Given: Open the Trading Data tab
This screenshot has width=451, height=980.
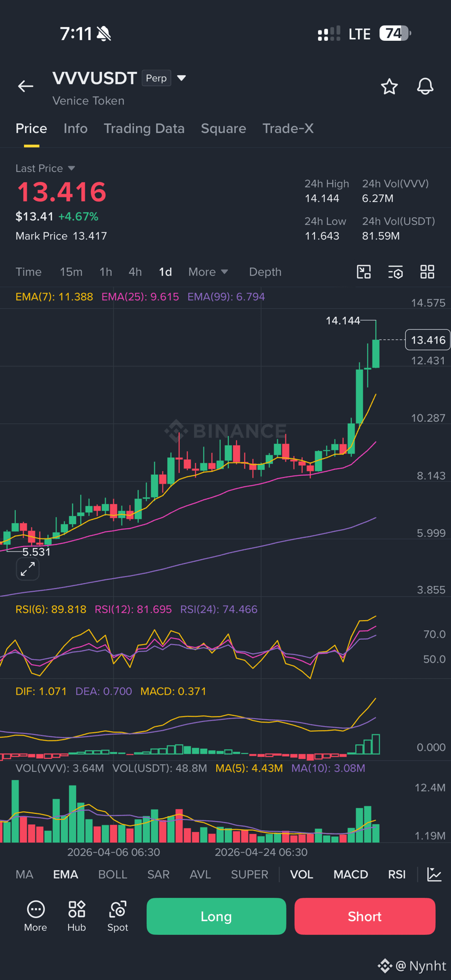Looking at the screenshot, I should pos(144,128).
